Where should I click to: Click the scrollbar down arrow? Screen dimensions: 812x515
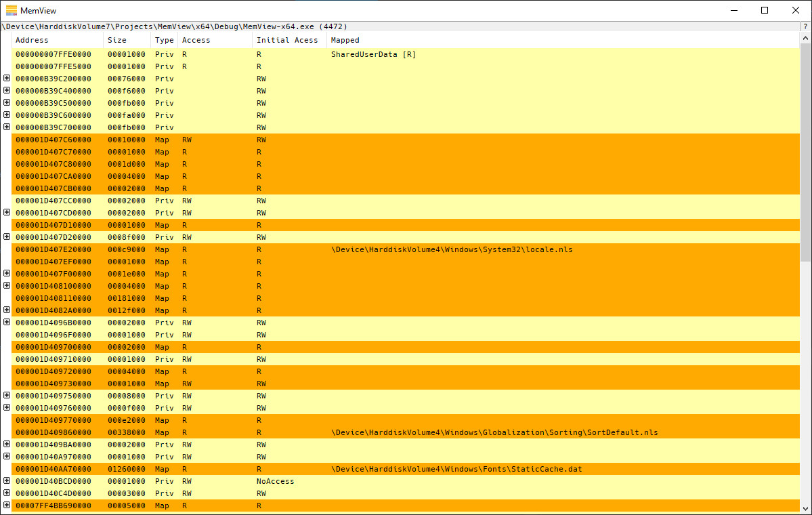tap(805, 508)
